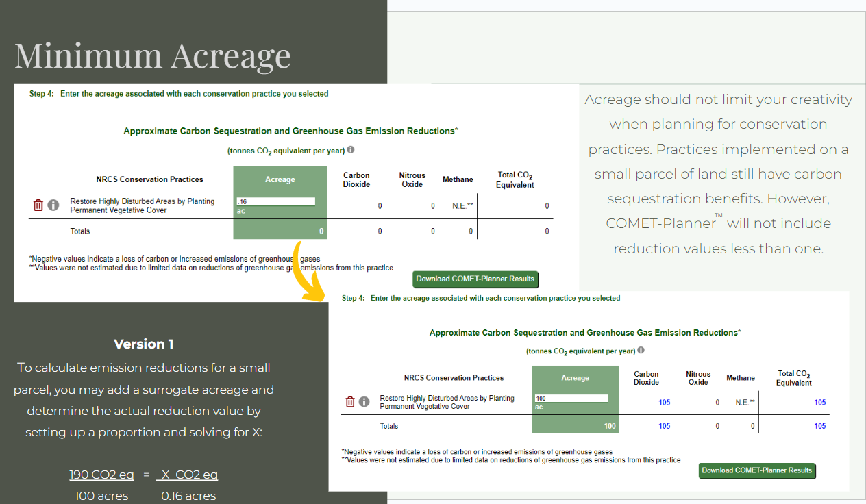Click lower Download COMET-Planner Results button

(757, 470)
